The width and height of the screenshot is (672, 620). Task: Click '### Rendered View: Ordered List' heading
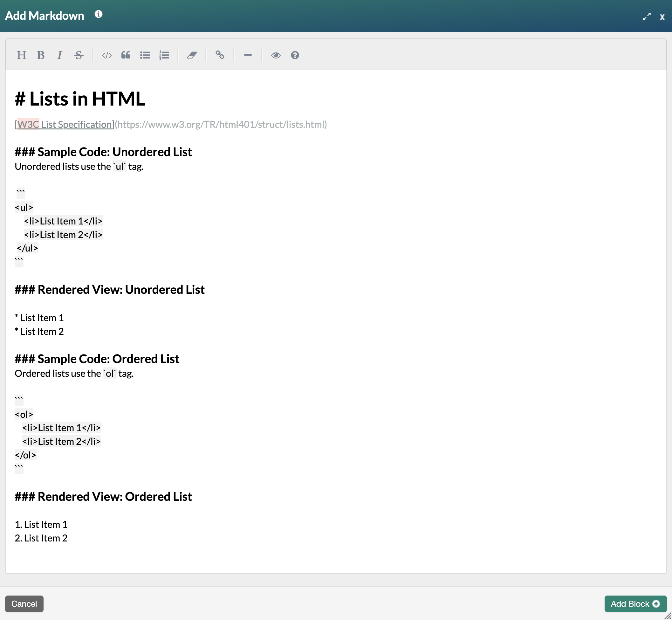coord(103,497)
